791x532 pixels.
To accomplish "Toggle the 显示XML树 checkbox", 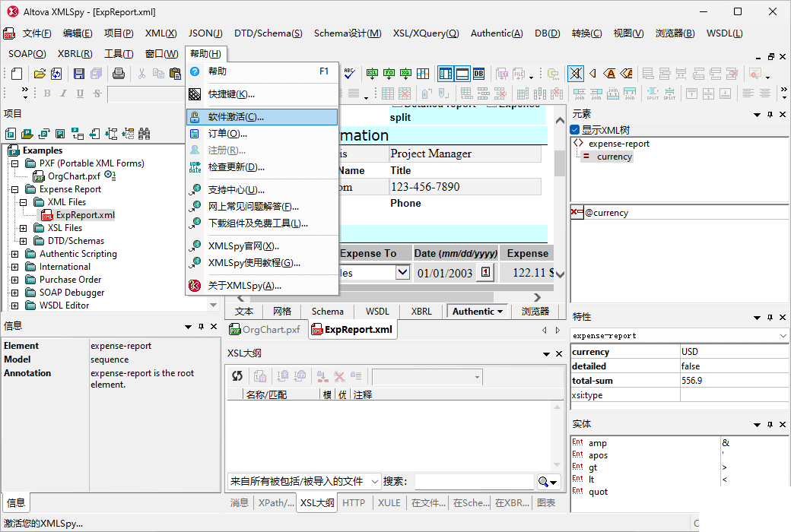I will [573, 128].
